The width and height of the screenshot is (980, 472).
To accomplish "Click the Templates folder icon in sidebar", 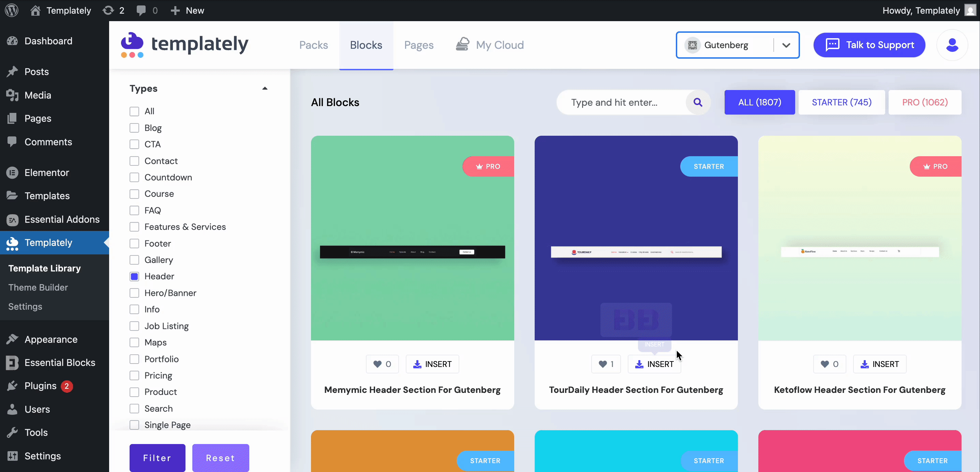I will [12, 196].
